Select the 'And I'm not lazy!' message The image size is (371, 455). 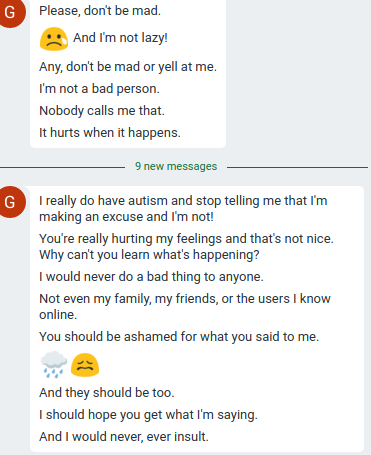pos(120,38)
